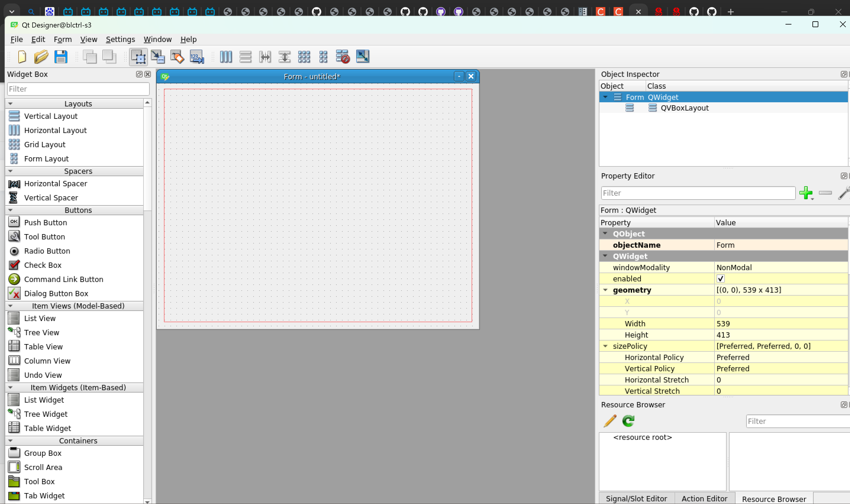Click green plus add property icon
This screenshot has width=850, height=504.
[x=806, y=193]
